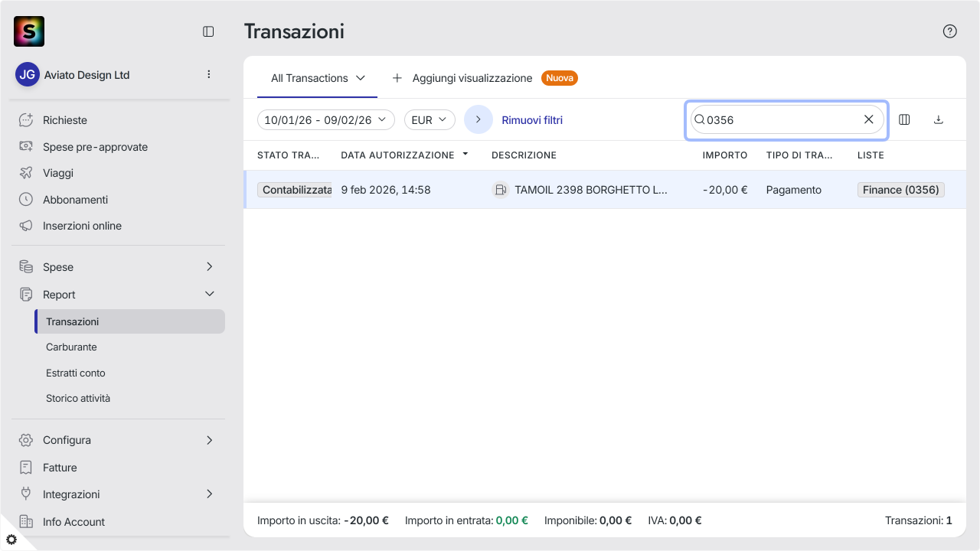Open the column configuration icon
Image resolution: width=980 pixels, height=551 pixels.
[x=904, y=119]
